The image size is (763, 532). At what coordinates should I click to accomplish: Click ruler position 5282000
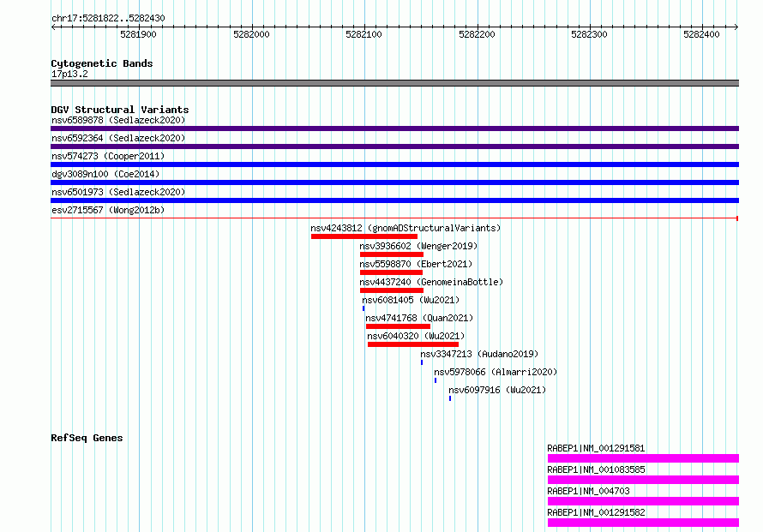click(x=251, y=34)
